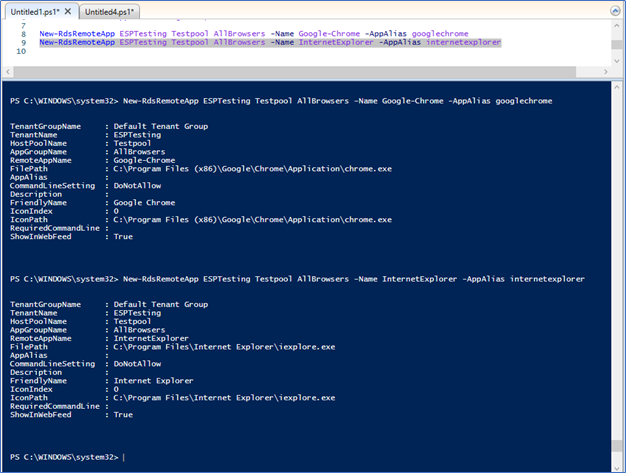The width and height of the screenshot is (626, 473).
Task: Switch to the Untitled4.ps1 tab
Action: pyautogui.click(x=109, y=12)
